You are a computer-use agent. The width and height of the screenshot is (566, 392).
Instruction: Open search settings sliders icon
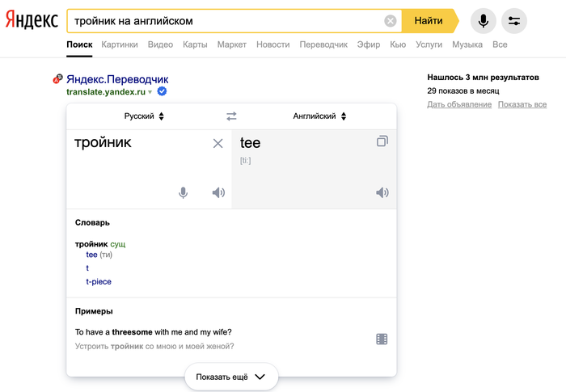(x=514, y=20)
